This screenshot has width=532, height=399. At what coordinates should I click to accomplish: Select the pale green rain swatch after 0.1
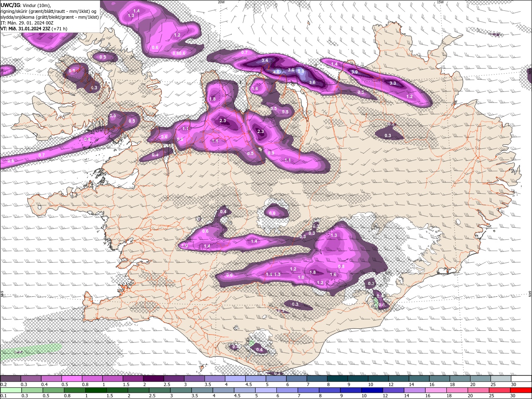click(10, 390)
